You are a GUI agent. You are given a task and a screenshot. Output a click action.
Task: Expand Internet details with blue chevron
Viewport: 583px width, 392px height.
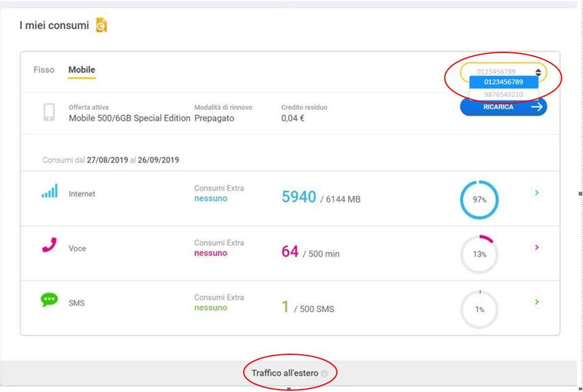pyautogui.click(x=537, y=192)
